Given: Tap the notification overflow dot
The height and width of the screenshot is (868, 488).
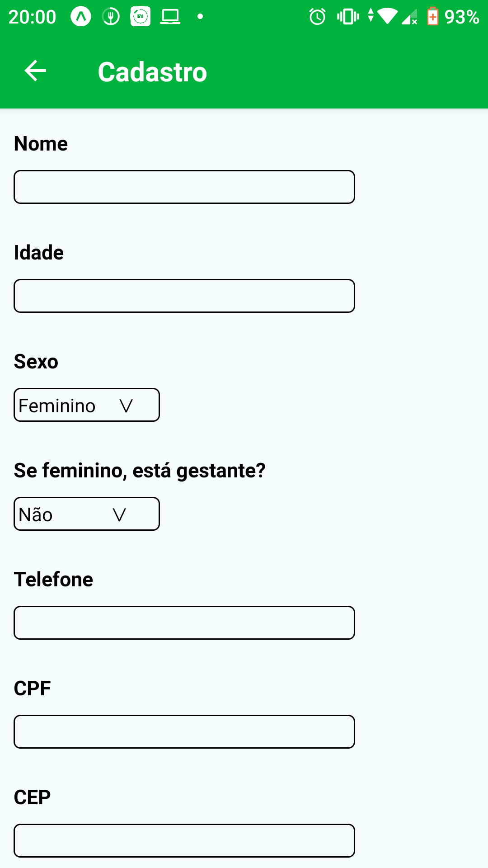Looking at the screenshot, I should tap(200, 17).
